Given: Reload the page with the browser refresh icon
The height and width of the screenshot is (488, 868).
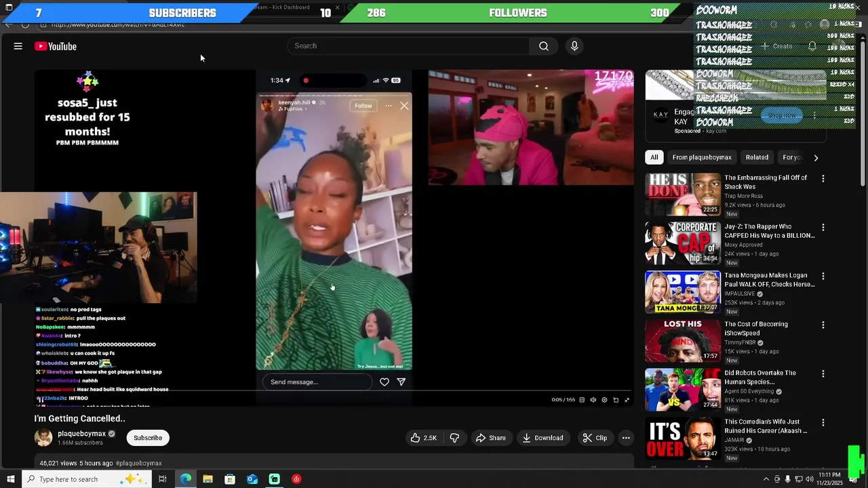Looking at the screenshot, I should click(x=25, y=24).
